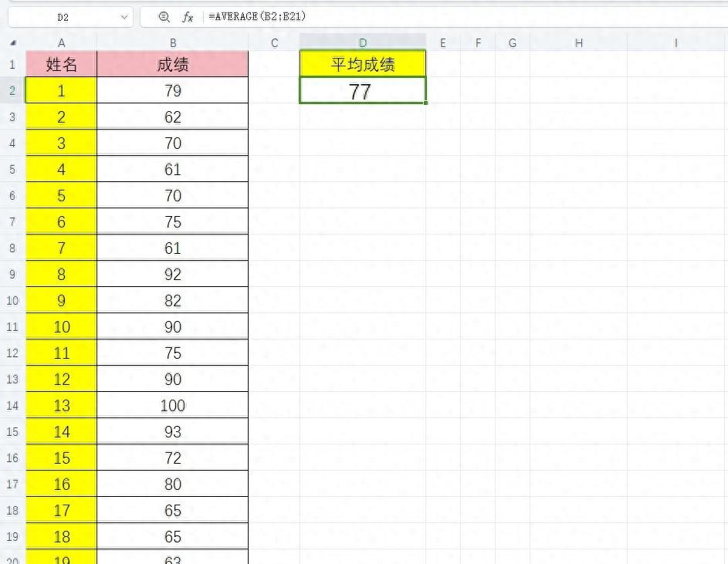Select the score cell with 80
This screenshot has width=728, height=564.
(x=173, y=484)
